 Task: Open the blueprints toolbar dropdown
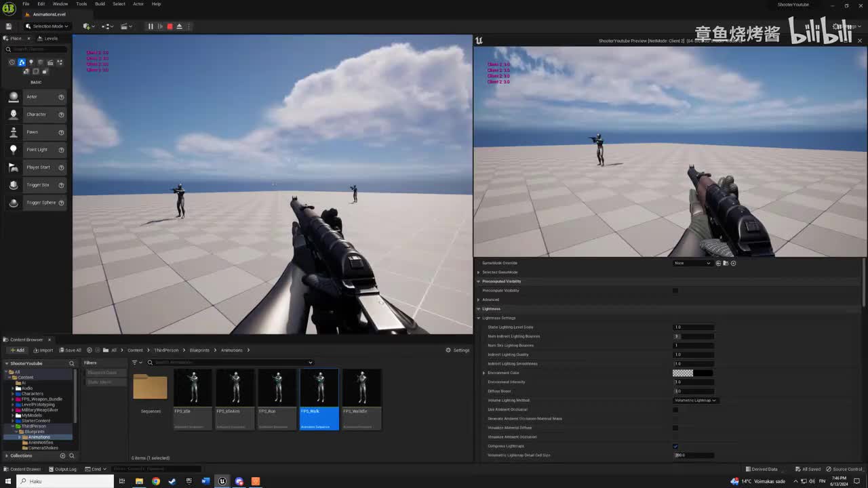107,26
